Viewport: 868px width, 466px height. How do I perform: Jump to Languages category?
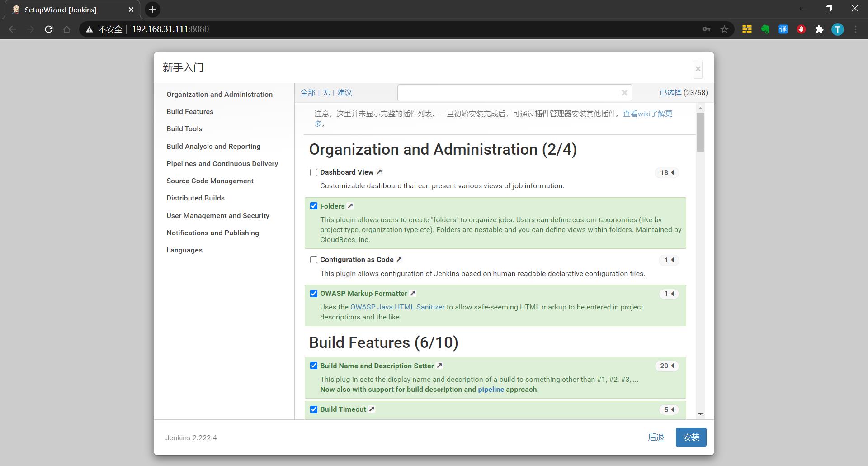click(184, 250)
